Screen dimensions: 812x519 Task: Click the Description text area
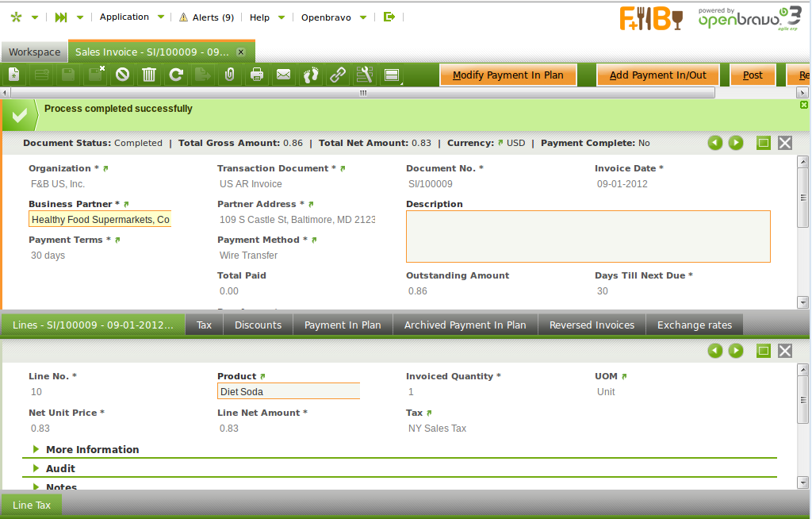coord(588,236)
